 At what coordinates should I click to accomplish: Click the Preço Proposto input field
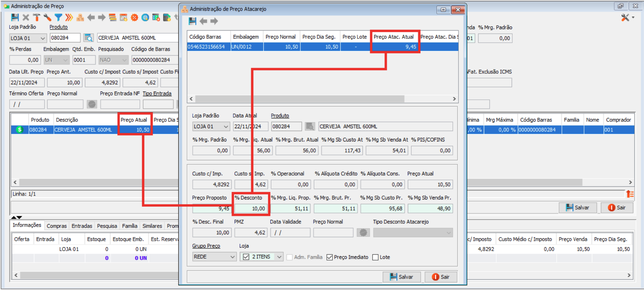pyautogui.click(x=211, y=208)
